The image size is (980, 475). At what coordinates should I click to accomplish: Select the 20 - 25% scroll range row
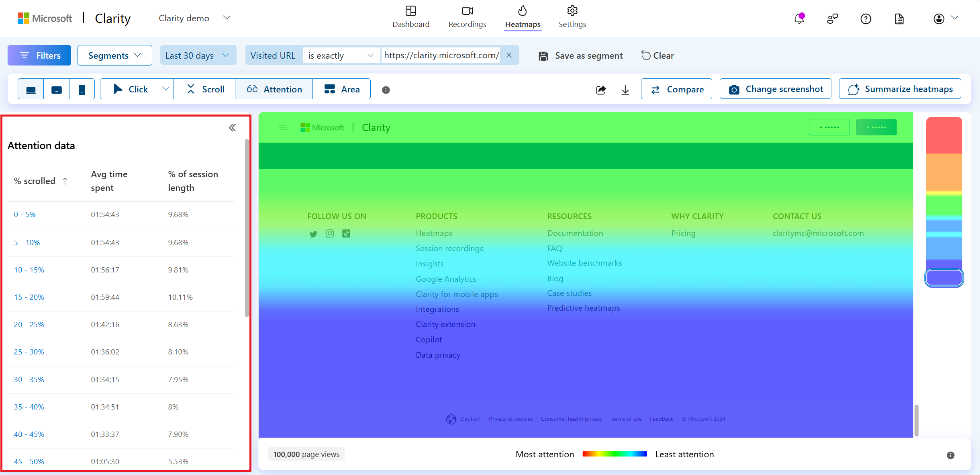click(x=120, y=325)
